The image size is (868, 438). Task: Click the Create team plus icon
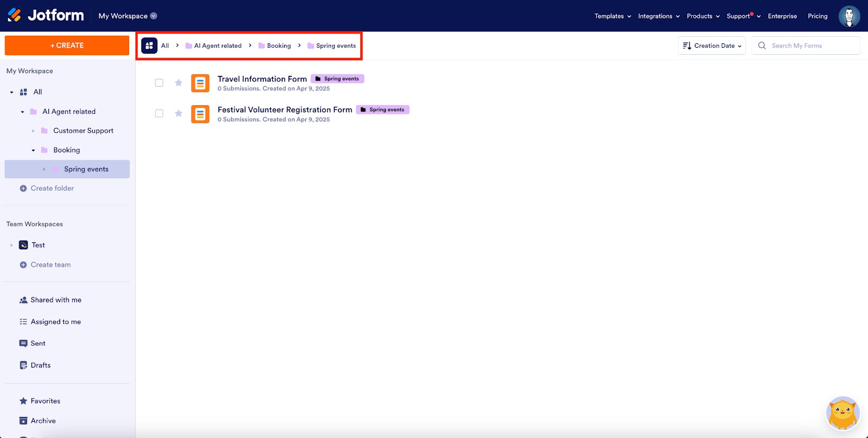pyautogui.click(x=23, y=265)
